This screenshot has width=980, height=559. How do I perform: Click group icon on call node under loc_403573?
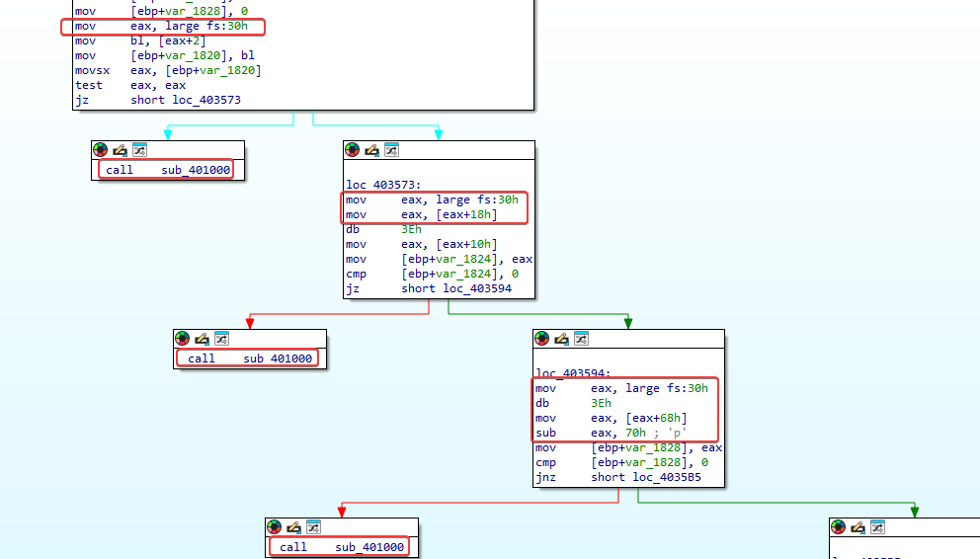click(221, 339)
